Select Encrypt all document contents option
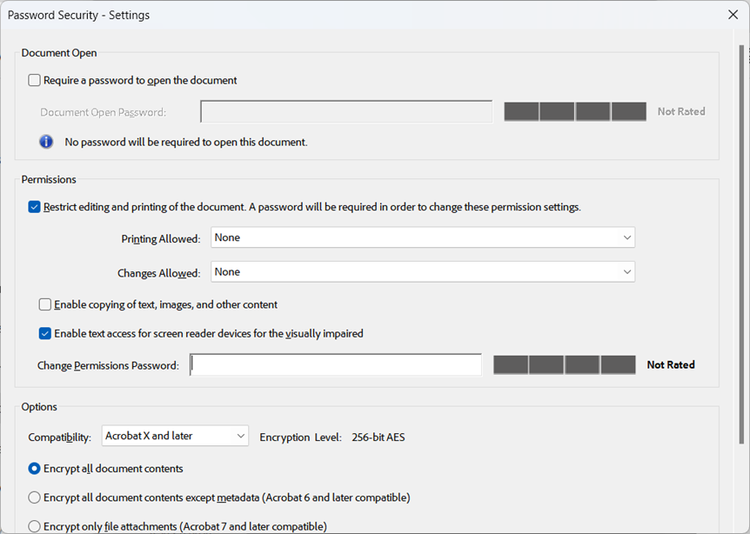 35,468
